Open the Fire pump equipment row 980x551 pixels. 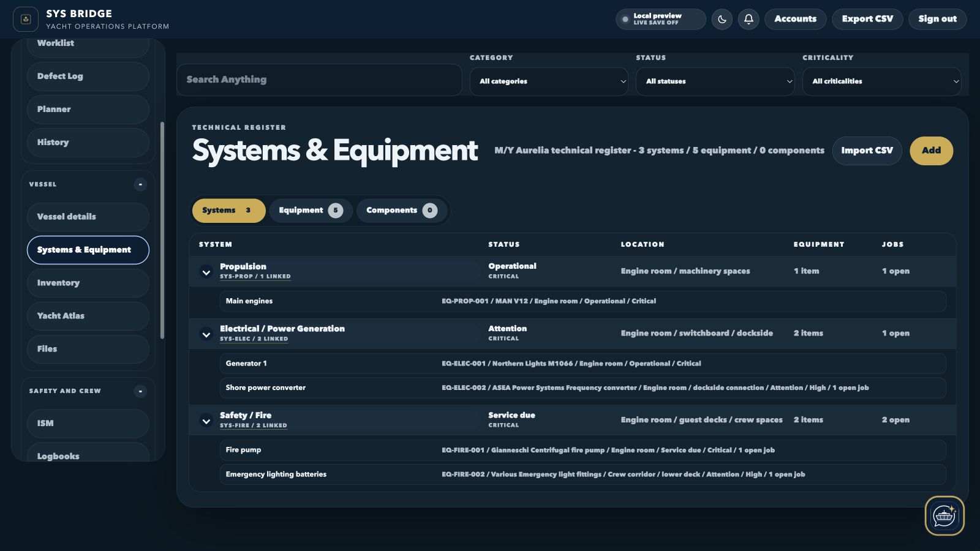click(x=582, y=450)
